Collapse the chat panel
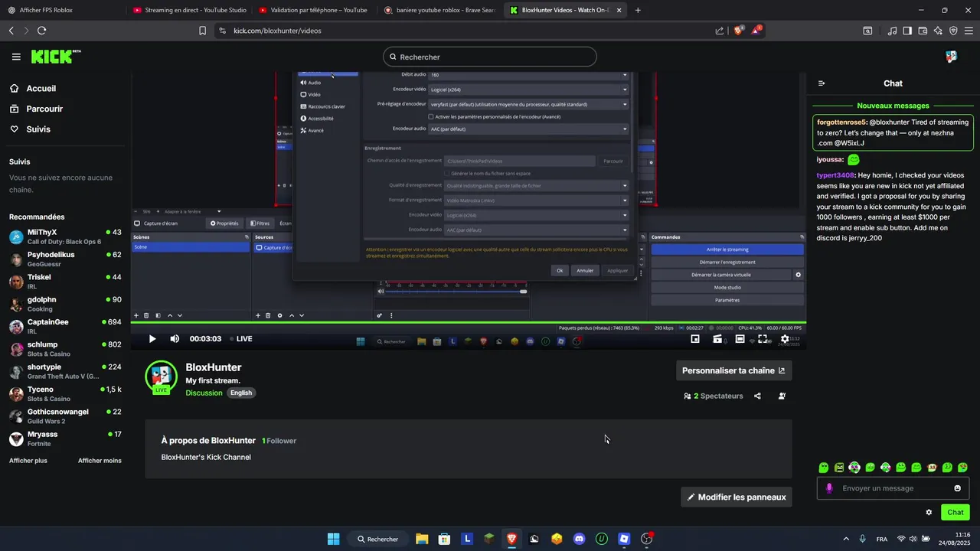980x551 pixels. click(x=822, y=83)
